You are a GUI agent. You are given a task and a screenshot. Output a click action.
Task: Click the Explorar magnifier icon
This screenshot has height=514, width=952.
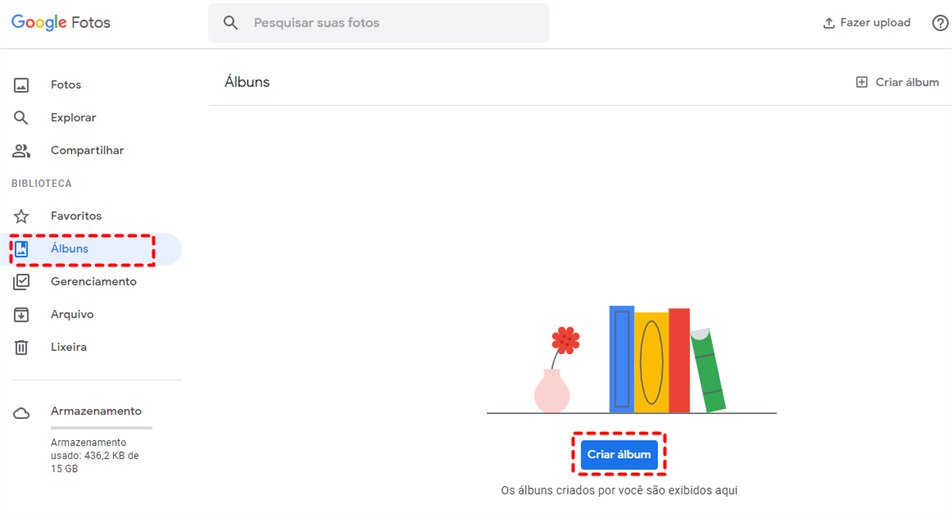pos(21,118)
